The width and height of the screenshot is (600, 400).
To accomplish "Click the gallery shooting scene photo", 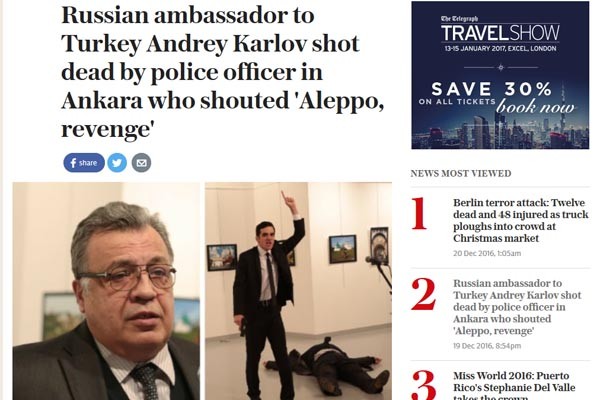I will [x=298, y=291].
